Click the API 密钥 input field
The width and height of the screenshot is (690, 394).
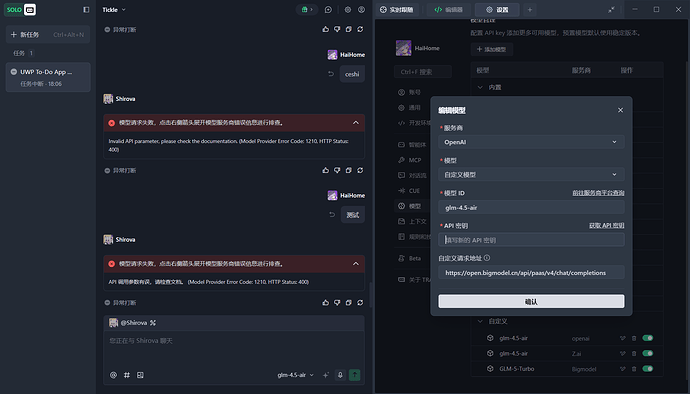[531, 240]
